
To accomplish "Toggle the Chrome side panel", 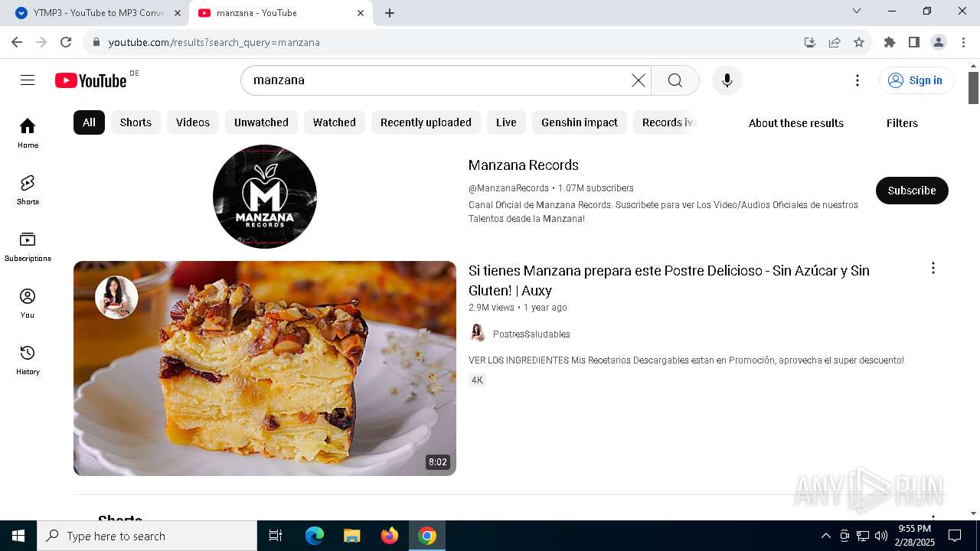I will point(914,42).
